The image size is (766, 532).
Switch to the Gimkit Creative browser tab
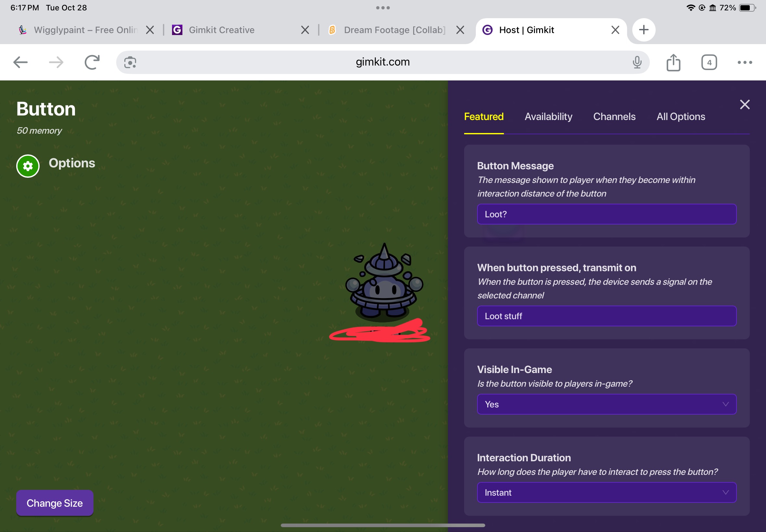(x=222, y=30)
